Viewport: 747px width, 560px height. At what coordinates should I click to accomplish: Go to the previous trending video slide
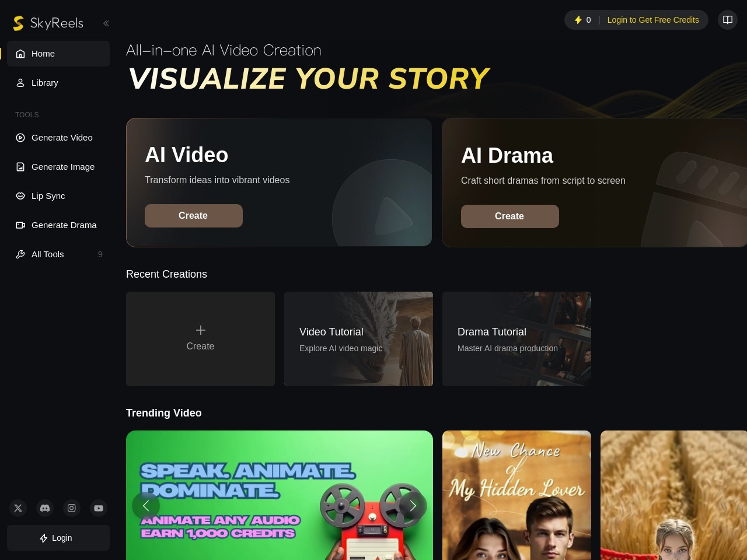pyautogui.click(x=146, y=506)
